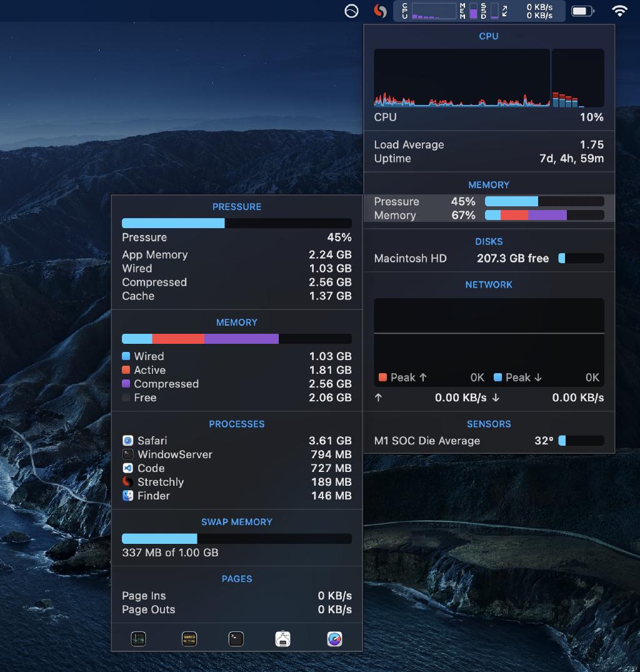Click the CPU graph widget in the menu bar
This screenshot has height=672, width=640.
click(x=434, y=11)
